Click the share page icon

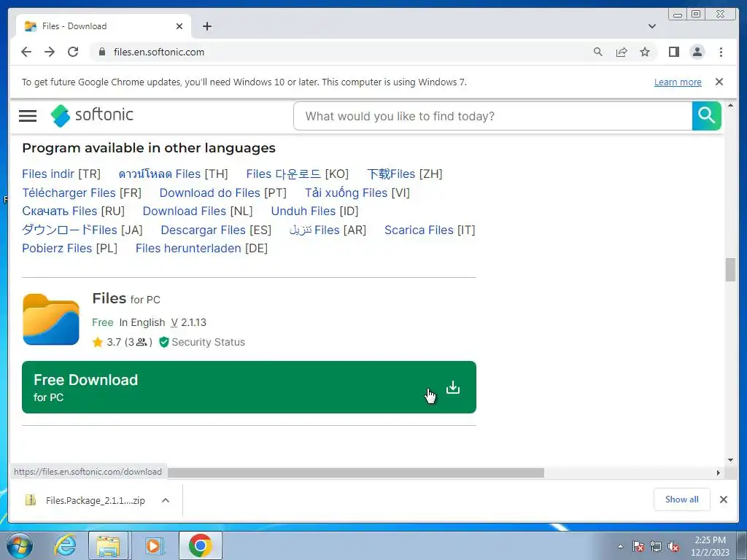622,52
